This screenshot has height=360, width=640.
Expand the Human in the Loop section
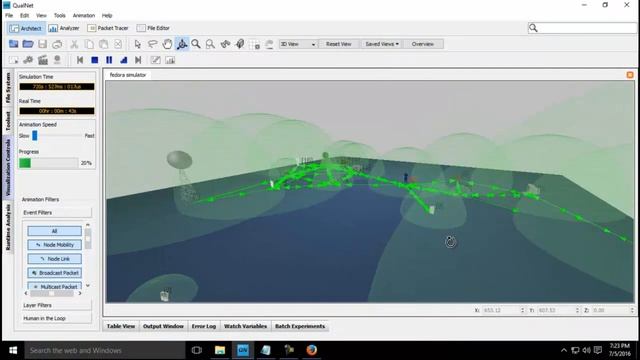[x=57, y=318]
